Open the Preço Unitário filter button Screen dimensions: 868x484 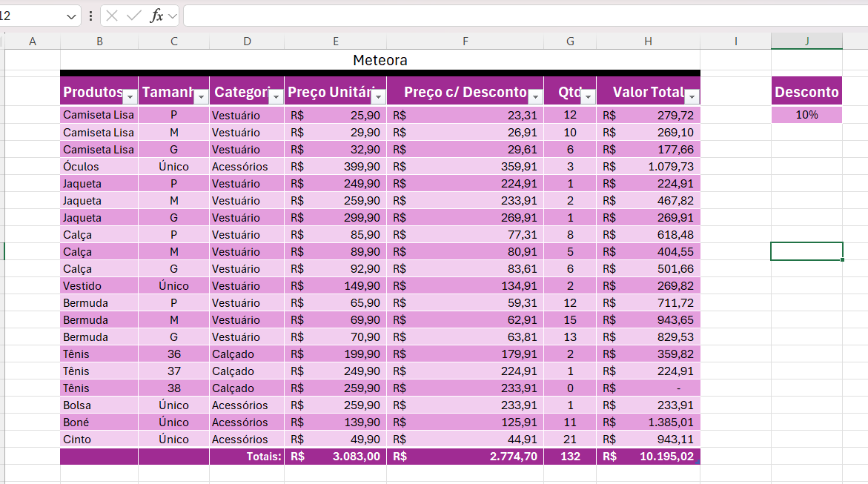(378, 96)
